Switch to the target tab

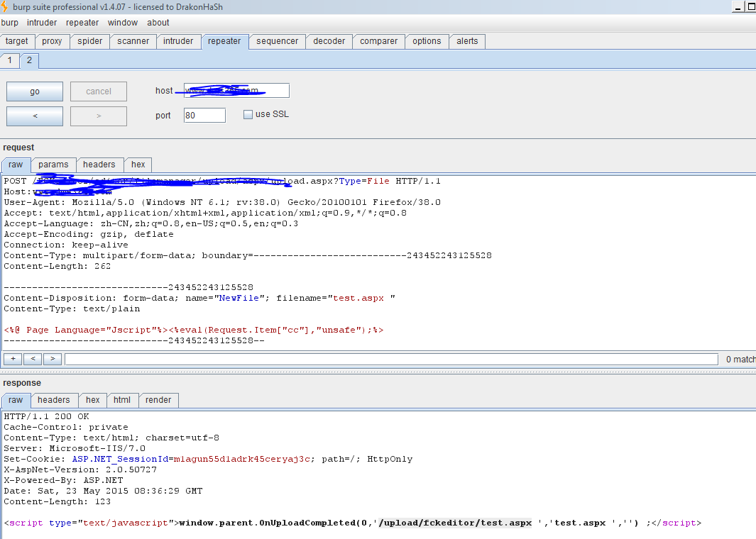pos(17,41)
